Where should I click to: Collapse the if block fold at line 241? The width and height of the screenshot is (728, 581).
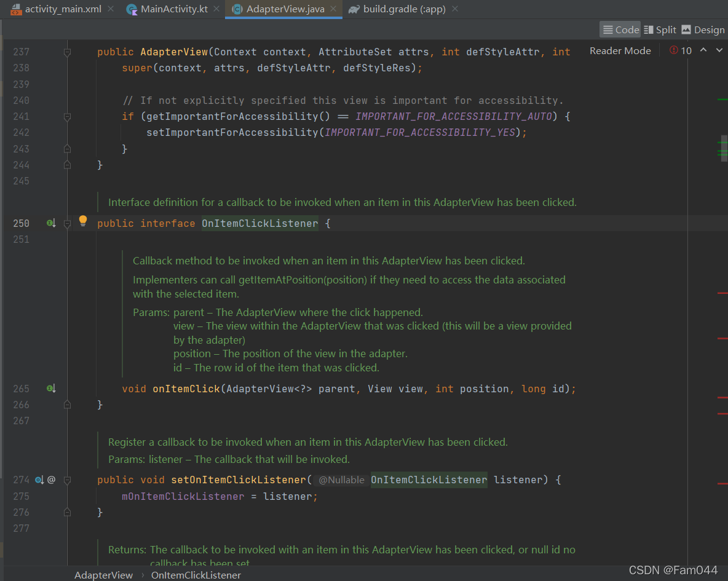click(67, 117)
